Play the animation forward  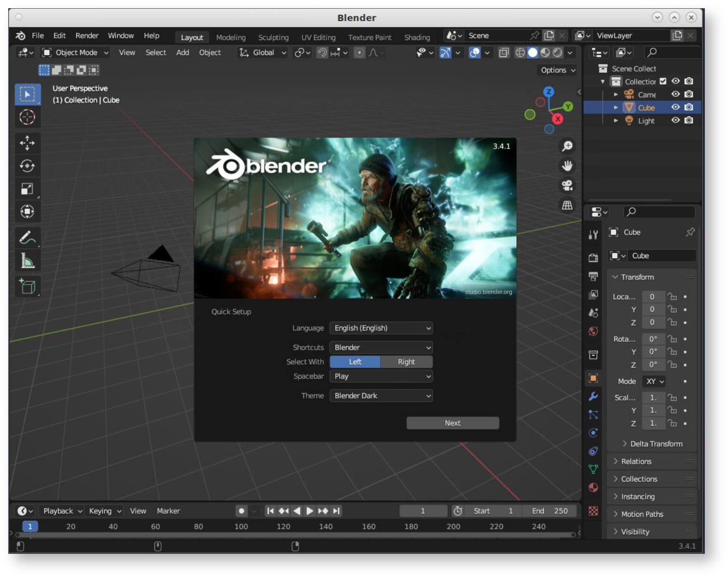coord(310,511)
